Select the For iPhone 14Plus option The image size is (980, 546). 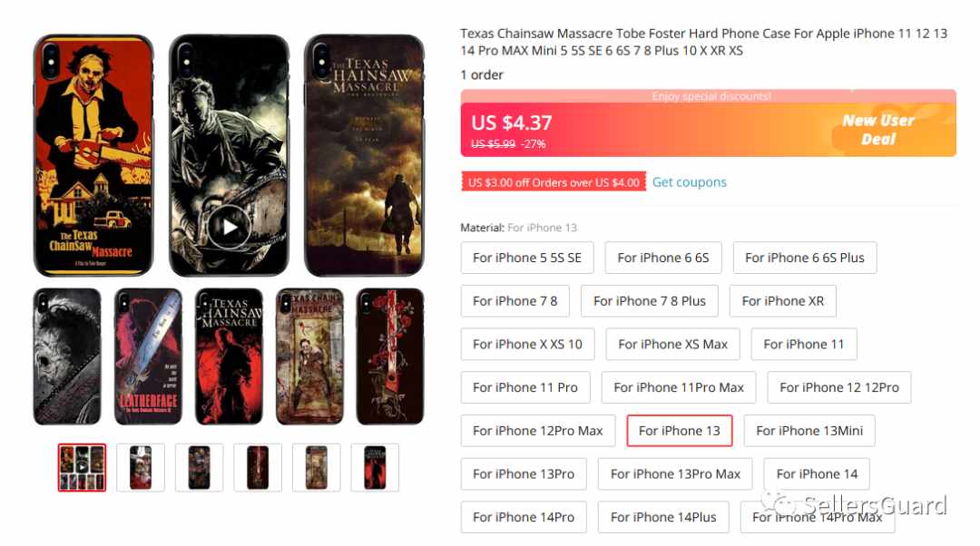click(x=663, y=517)
